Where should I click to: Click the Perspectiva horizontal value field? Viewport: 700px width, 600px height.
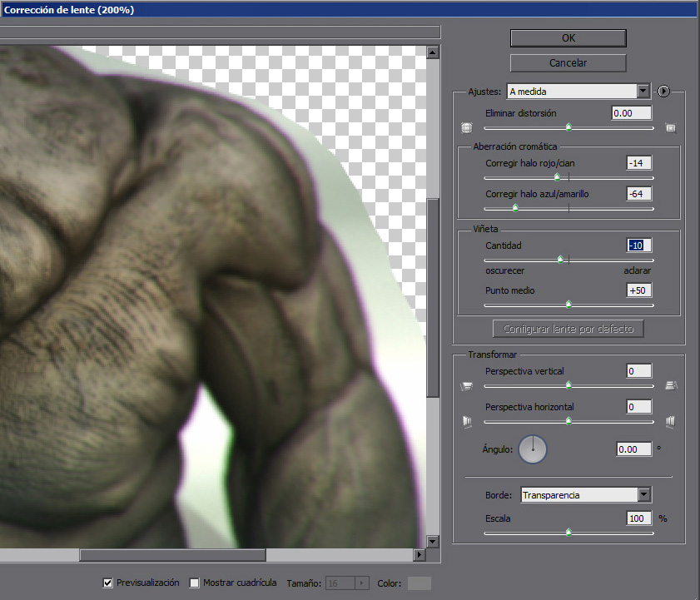[x=639, y=407]
